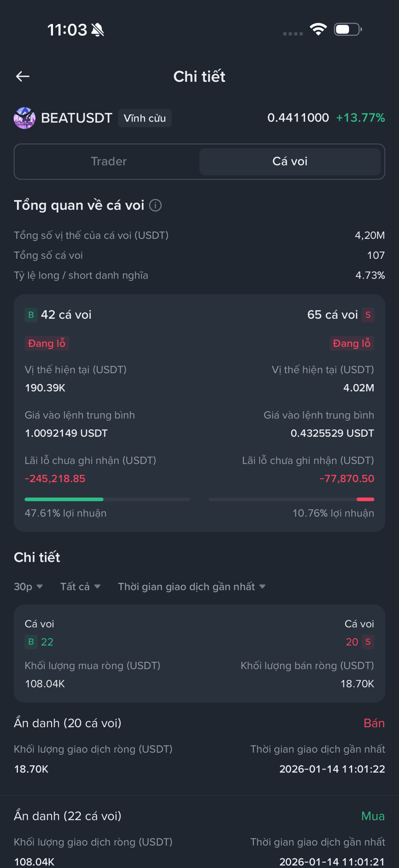Switch to the Trader tab
The width and height of the screenshot is (399, 868).
pyautogui.click(x=109, y=162)
